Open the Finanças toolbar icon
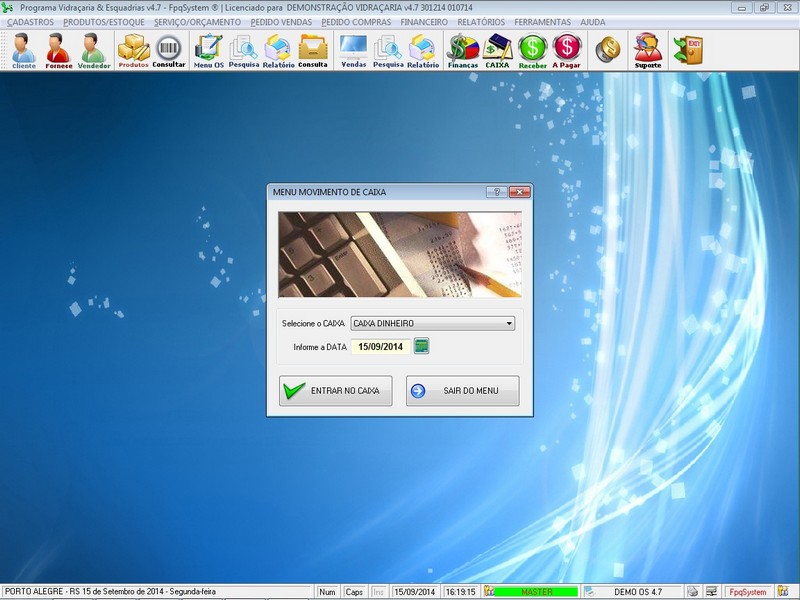This screenshot has height=600, width=800. [462, 49]
